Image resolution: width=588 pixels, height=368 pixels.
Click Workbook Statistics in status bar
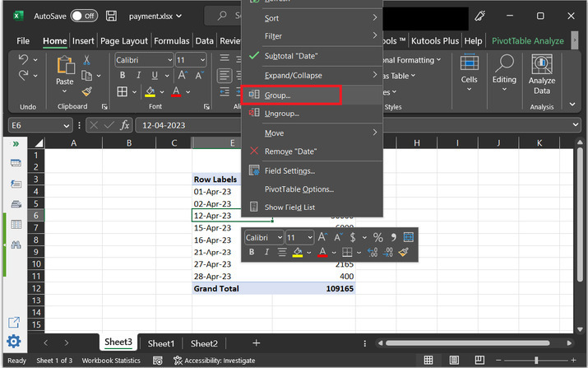[111, 361]
